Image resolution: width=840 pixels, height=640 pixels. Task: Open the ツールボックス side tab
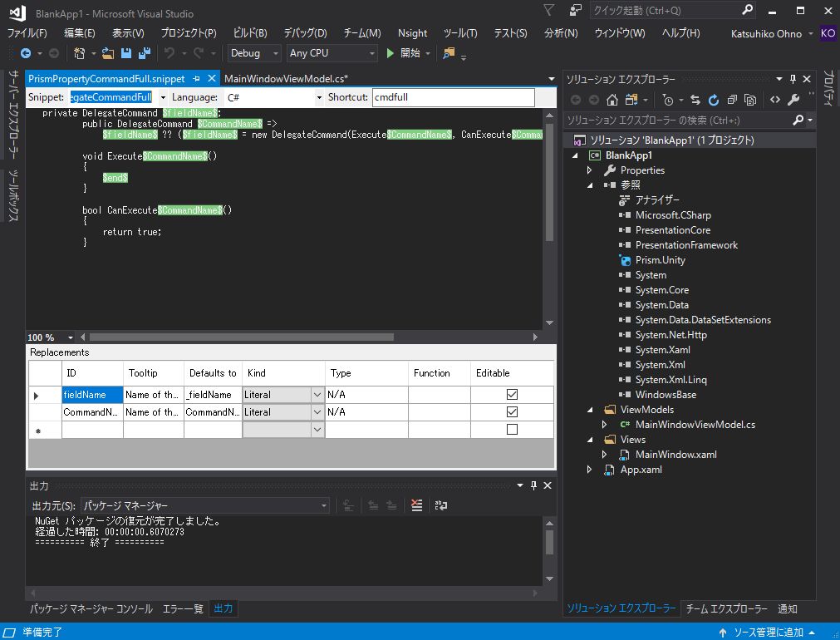13,195
